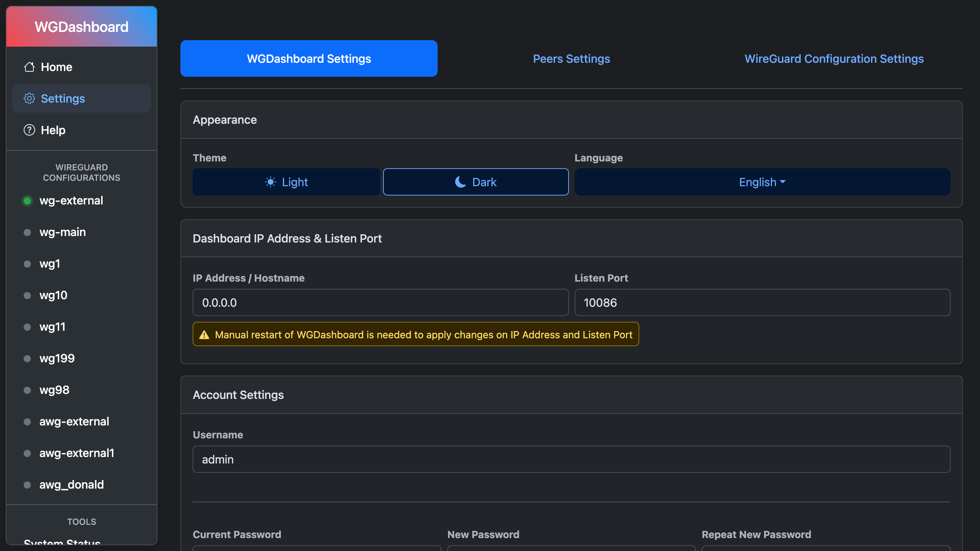This screenshot has height=551, width=980.
Task: Open the awg_donald configuration
Action: [81, 485]
